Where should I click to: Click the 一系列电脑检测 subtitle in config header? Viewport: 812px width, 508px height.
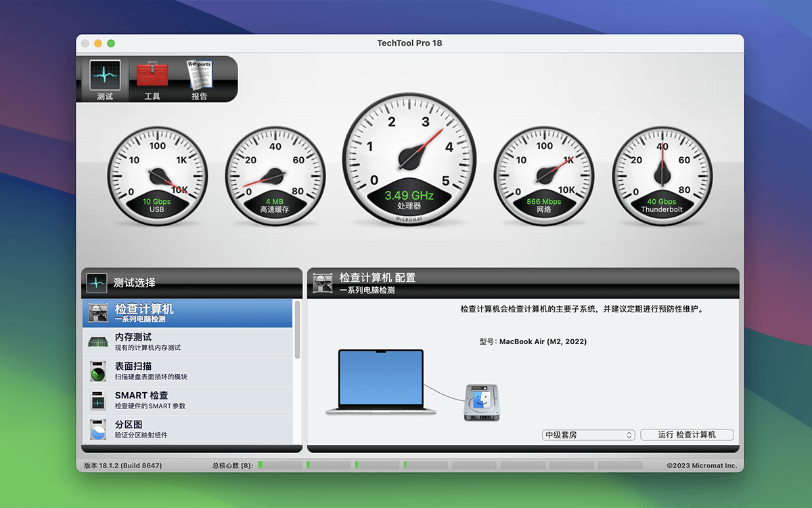click(367, 290)
